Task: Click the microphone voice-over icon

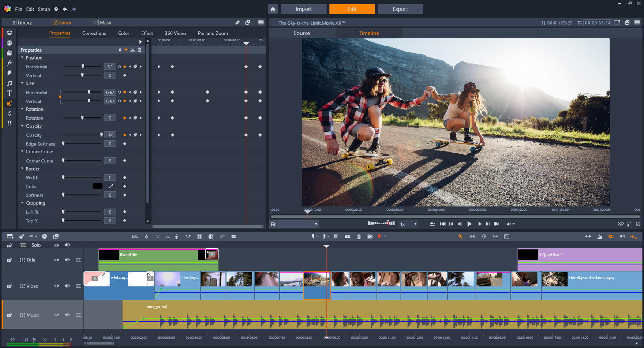Action: 177,237
